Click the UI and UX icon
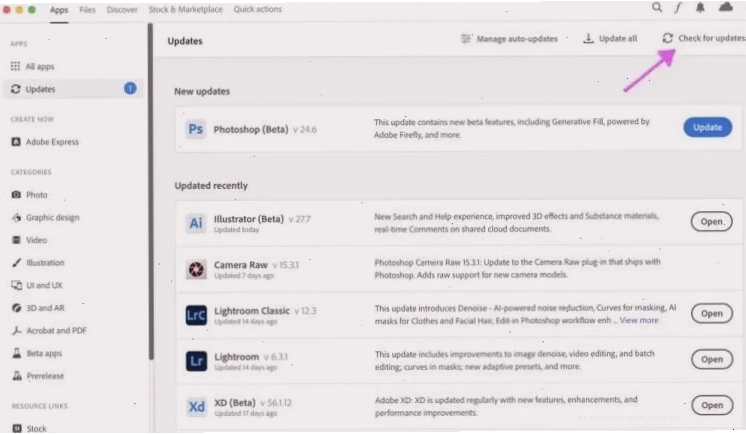The image size is (746, 434). pyautogui.click(x=17, y=286)
